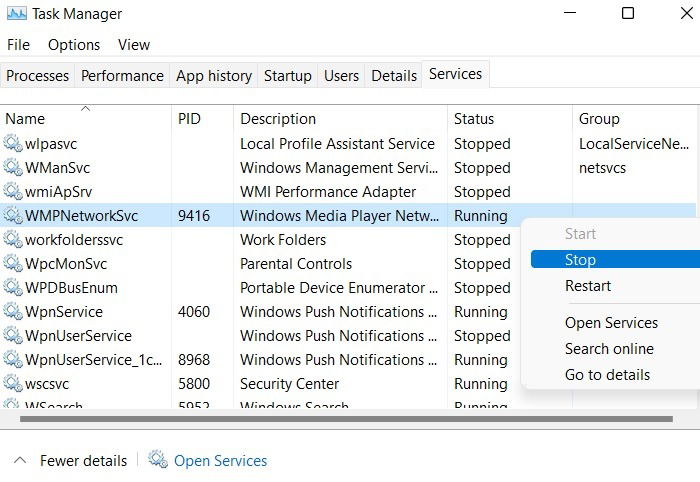
Task: Click the Task Manager title bar icon
Action: [x=17, y=14]
